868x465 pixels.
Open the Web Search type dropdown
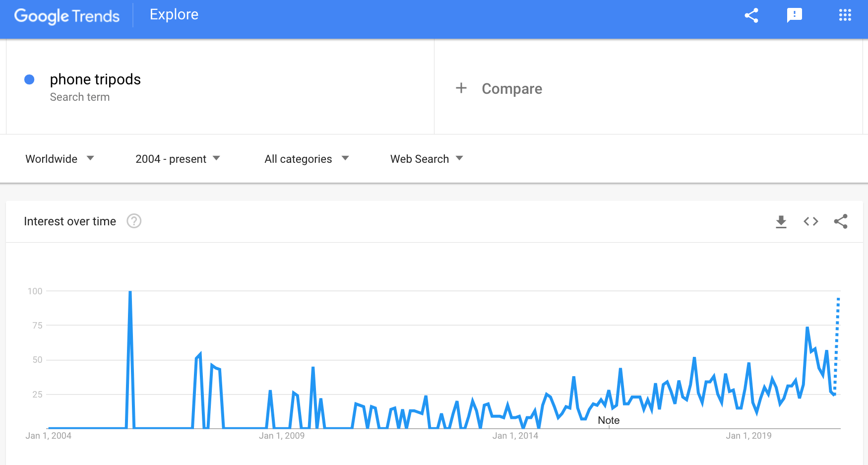click(427, 159)
